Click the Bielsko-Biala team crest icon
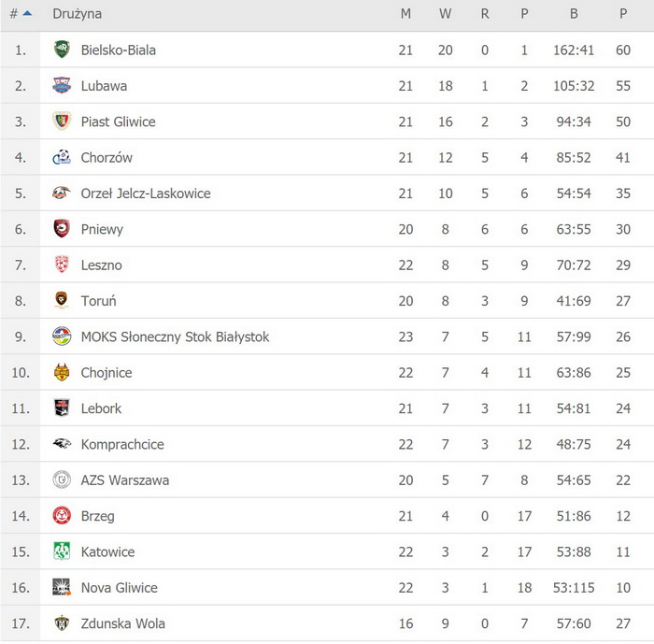The height and width of the screenshot is (644, 654). coord(62,50)
